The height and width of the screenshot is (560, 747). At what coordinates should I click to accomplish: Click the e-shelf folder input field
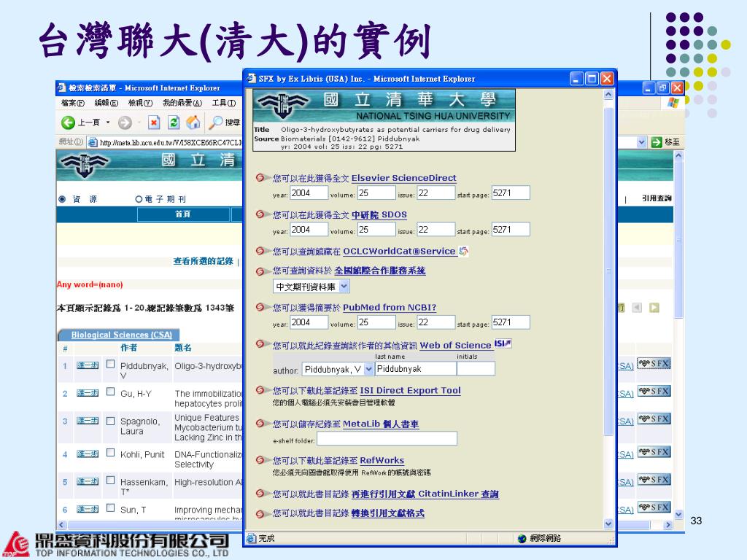387,438
